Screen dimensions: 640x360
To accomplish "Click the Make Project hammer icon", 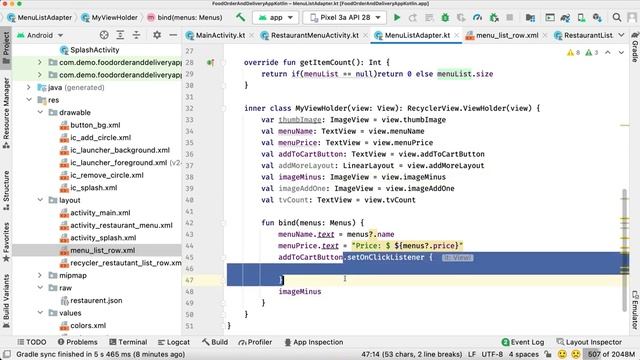I will pos(240,17).
